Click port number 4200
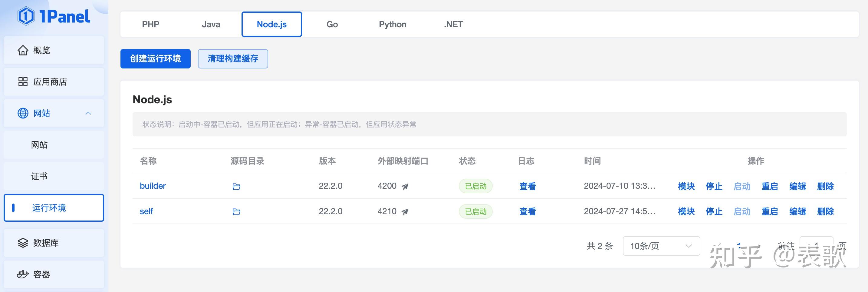The height and width of the screenshot is (292, 868). (387, 186)
